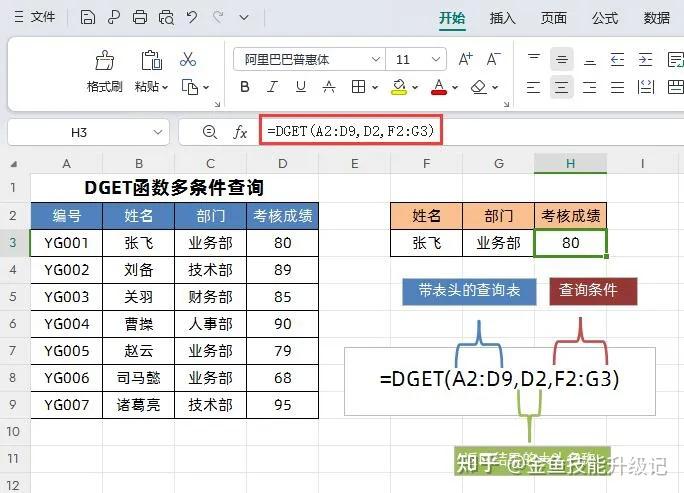Click the fx insert function icon
The image size is (684, 493).
point(240,132)
